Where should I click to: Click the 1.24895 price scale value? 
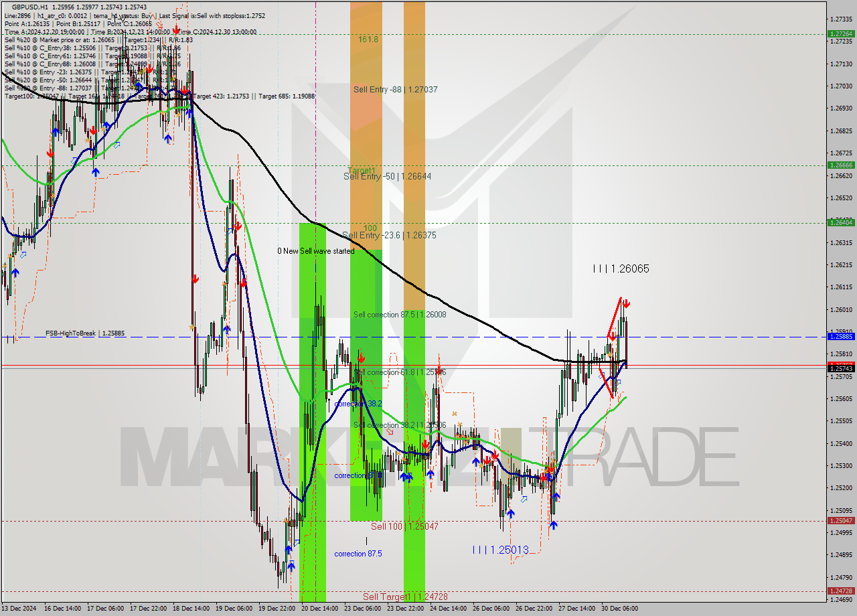[840, 554]
